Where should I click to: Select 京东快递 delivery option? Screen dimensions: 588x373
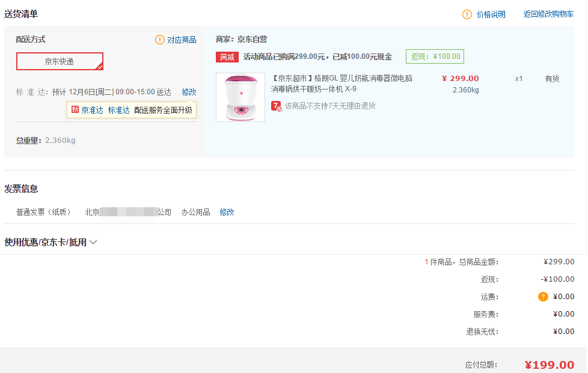60,61
